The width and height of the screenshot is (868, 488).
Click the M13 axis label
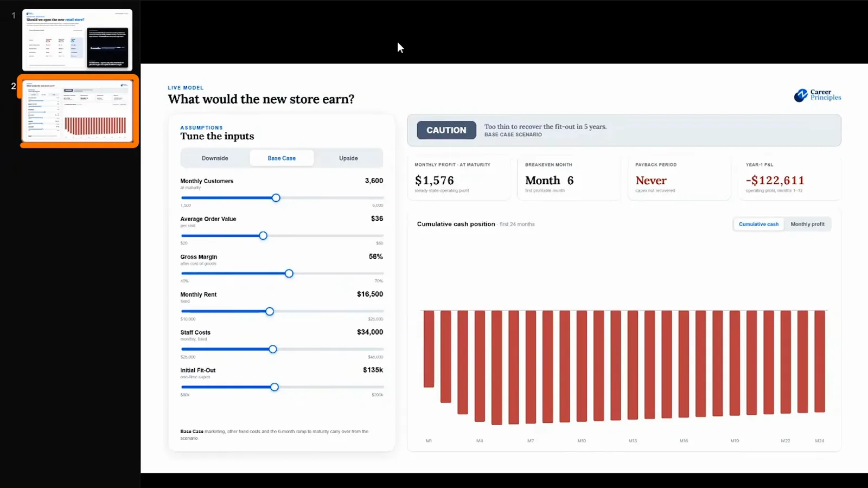click(x=633, y=441)
